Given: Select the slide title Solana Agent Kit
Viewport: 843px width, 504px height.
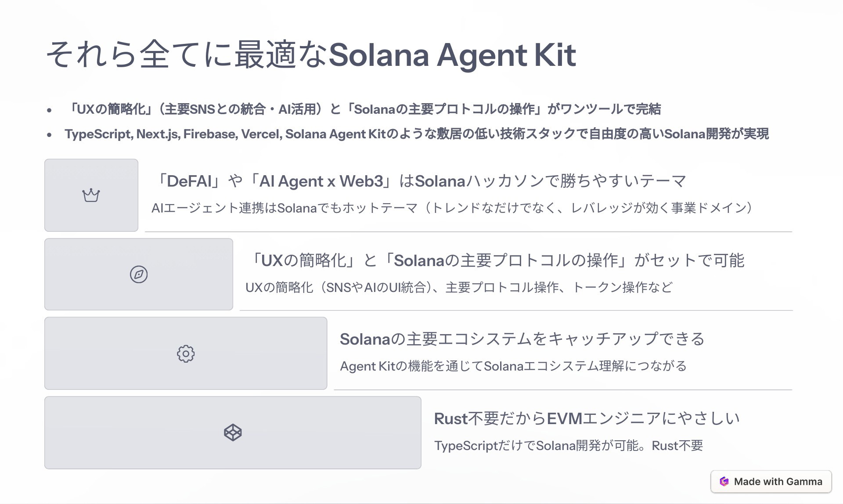Looking at the screenshot, I should (x=311, y=55).
